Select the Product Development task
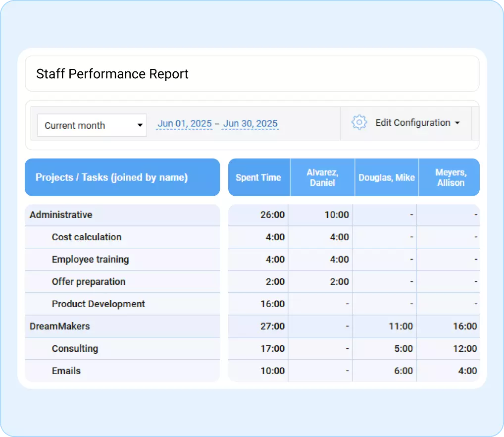Image resolution: width=504 pixels, height=437 pixels. (98, 304)
